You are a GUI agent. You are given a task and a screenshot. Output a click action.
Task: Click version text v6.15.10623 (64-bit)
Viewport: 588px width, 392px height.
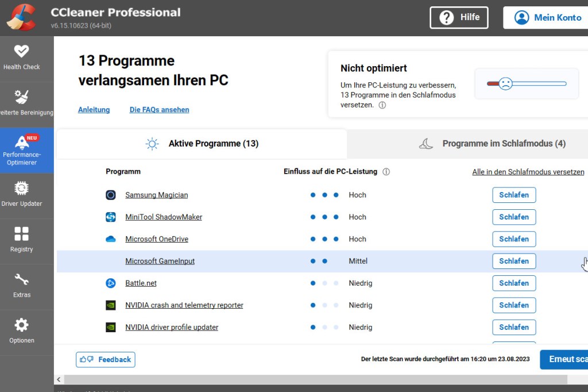(x=81, y=25)
